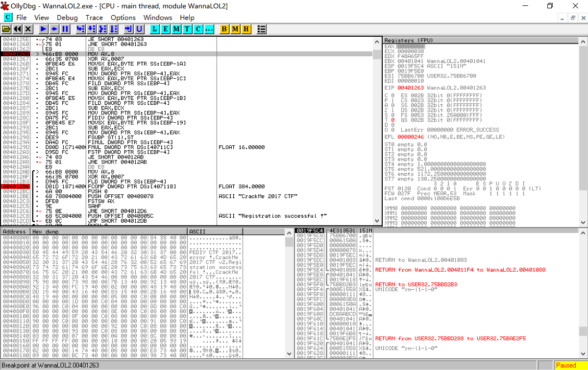Select the FIDIV DWORD PTR instruction line

(186, 117)
